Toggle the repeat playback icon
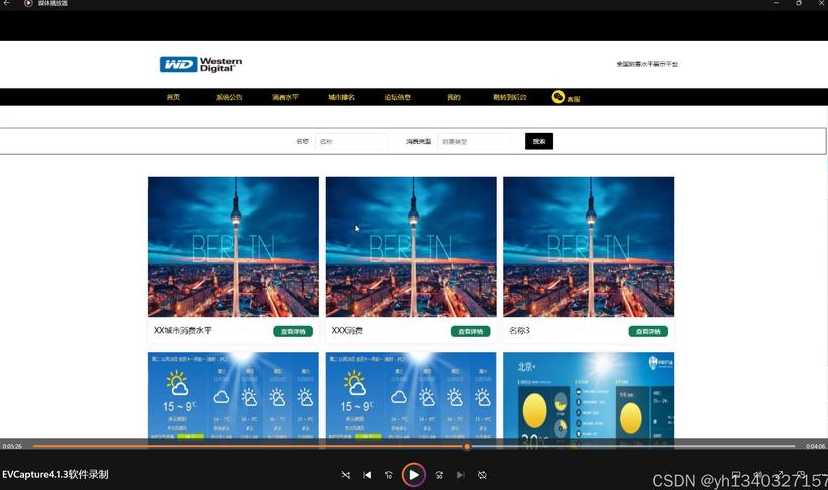Image resolution: width=828 pixels, height=490 pixels. click(x=482, y=475)
